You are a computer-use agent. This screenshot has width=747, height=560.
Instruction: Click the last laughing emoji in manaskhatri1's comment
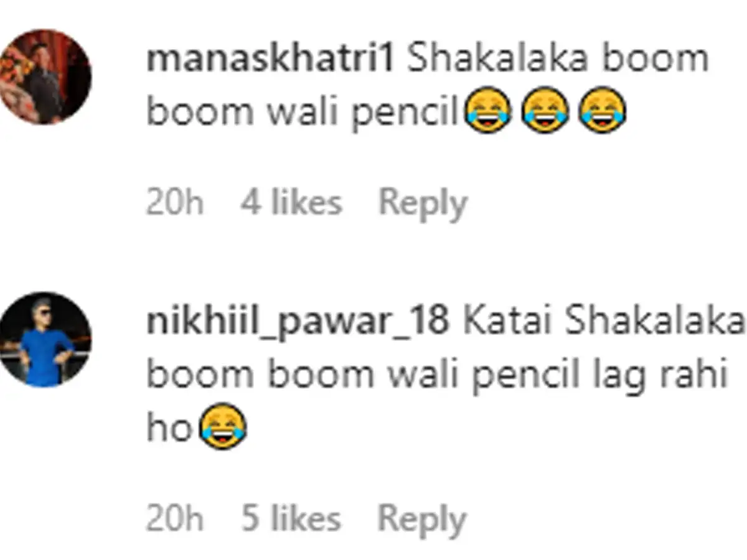(602, 111)
